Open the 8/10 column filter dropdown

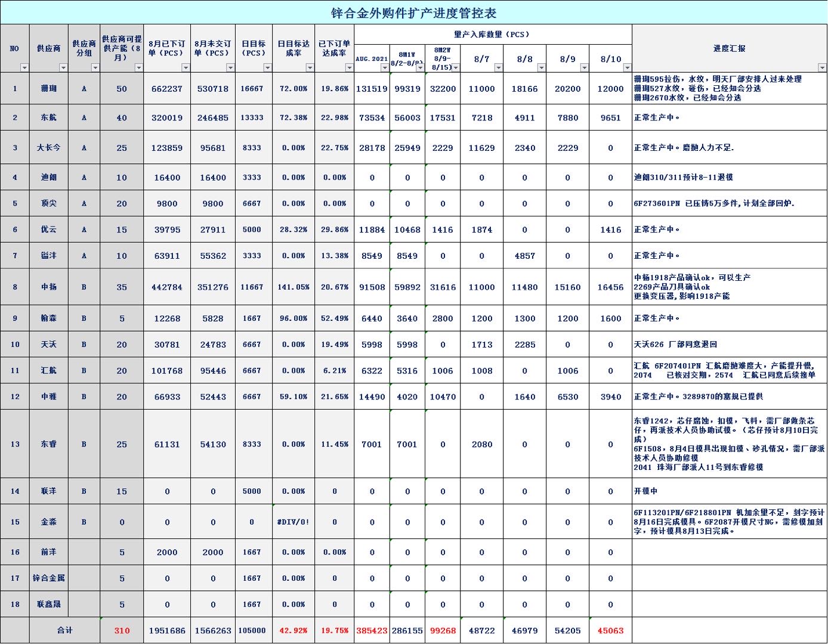pyautogui.click(x=626, y=68)
